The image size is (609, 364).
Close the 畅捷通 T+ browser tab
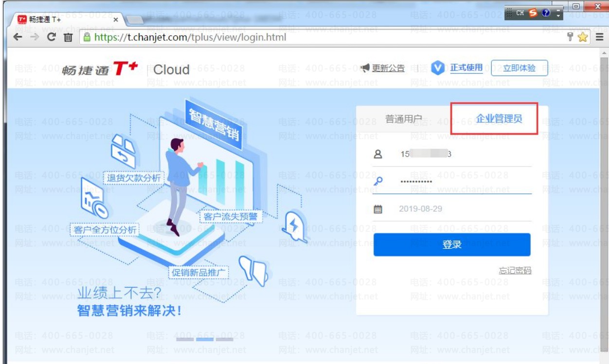coord(116,20)
